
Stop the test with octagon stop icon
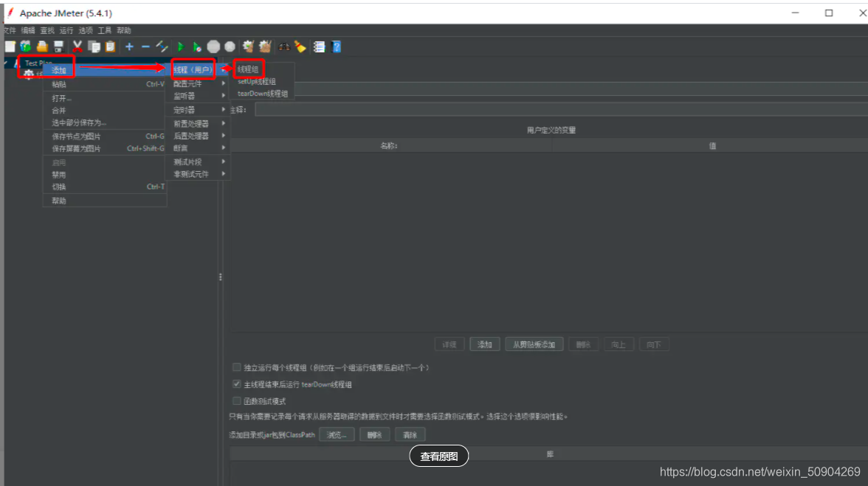213,46
